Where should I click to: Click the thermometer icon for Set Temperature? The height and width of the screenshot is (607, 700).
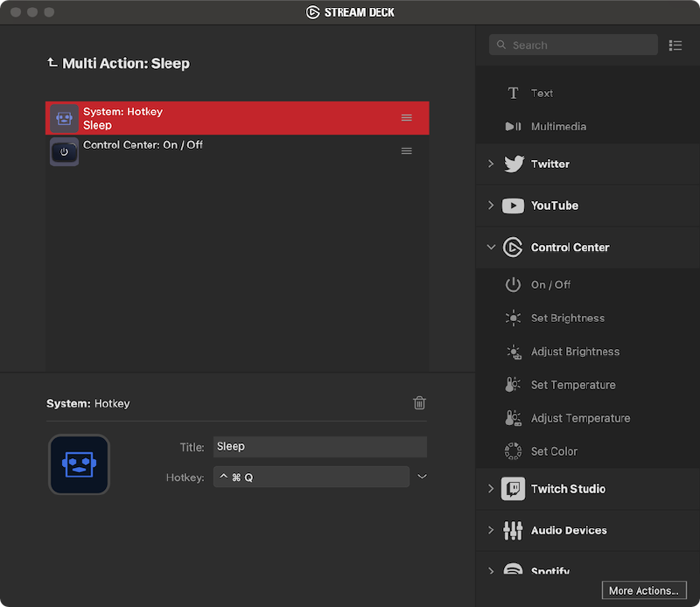click(513, 384)
